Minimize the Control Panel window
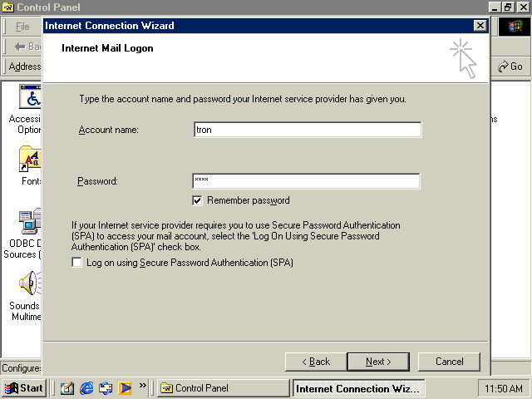Screen dimensions: 532x399 tap(495, 7)
